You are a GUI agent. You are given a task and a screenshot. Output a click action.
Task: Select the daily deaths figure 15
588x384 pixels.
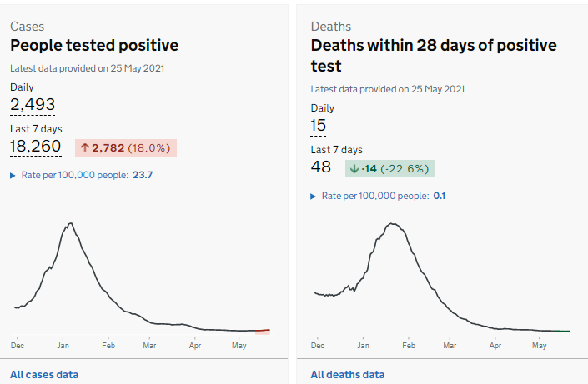click(x=319, y=125)
